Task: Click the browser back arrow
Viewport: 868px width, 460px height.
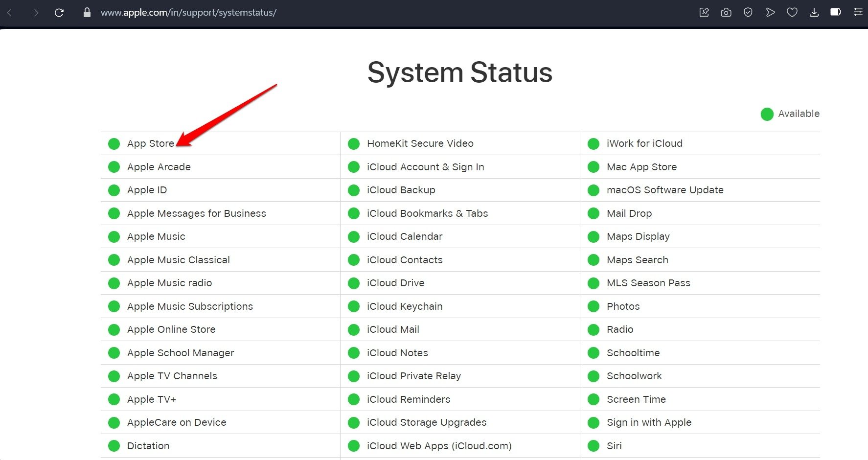Action: (9, 13)
